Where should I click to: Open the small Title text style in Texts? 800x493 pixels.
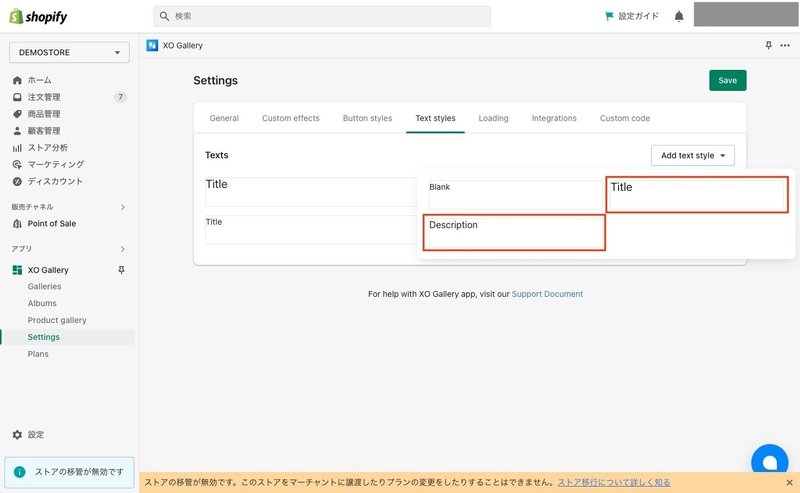pos(311,230)
